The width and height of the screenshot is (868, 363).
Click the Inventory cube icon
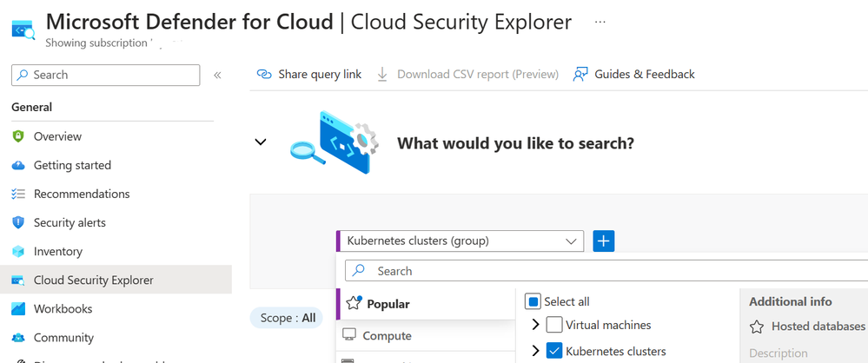click(18, 251)
